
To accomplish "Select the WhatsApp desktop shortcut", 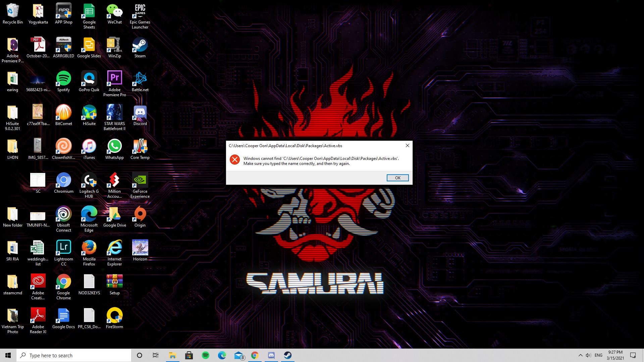I will click(114, 149).
